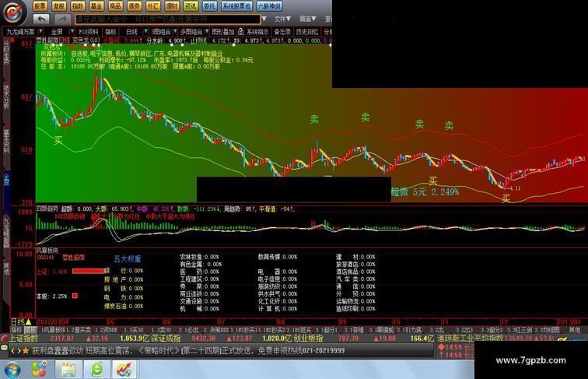
Task: Click 全屏 fullscreen toolbar item
Action: pyautogui.click(x=57, y=32)
